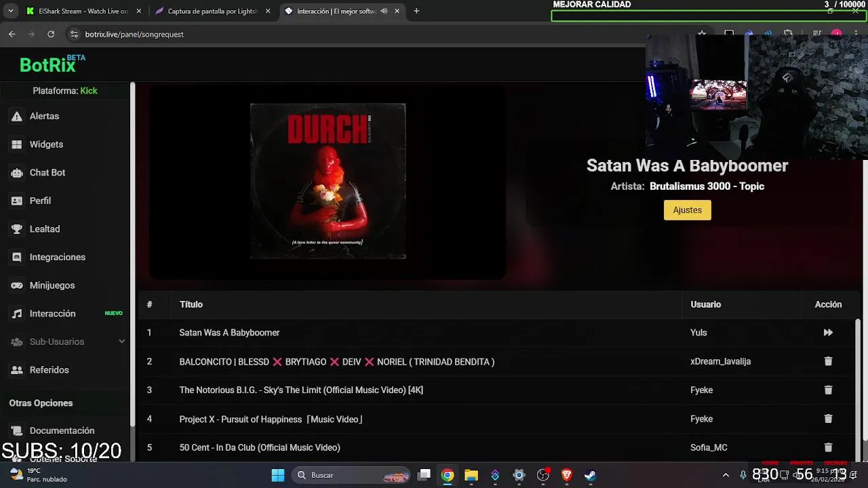Click user name Sofia_MC

pos(709,447)
